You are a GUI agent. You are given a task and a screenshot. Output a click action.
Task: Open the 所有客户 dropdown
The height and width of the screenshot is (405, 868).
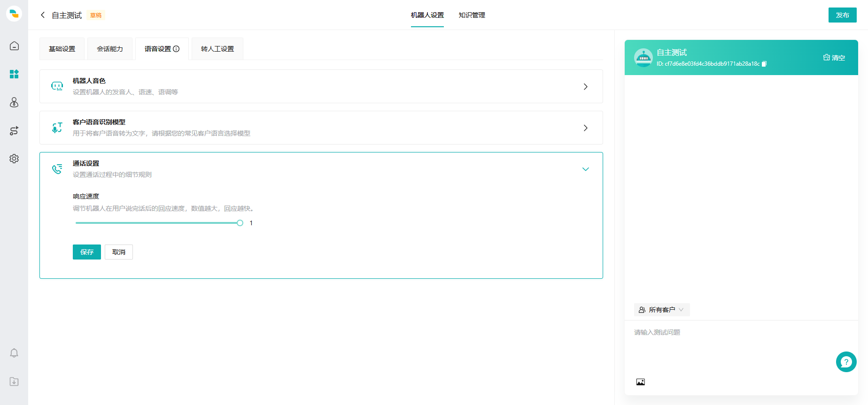coord(661,310)
